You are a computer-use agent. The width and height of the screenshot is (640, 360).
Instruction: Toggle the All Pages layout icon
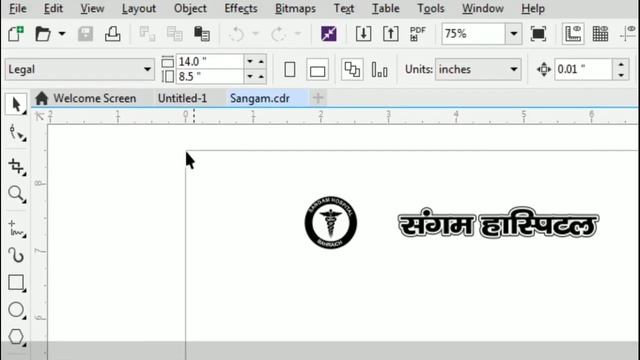point(352,69)
